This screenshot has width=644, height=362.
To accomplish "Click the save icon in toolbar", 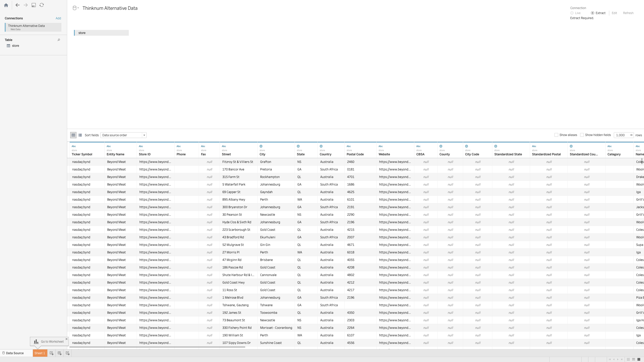I will [33, 5].
